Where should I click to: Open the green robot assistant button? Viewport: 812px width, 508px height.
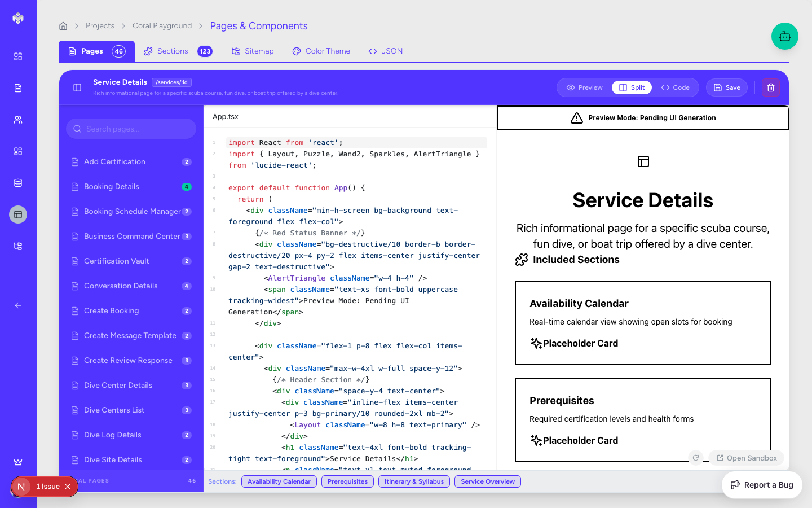[784, 36]
